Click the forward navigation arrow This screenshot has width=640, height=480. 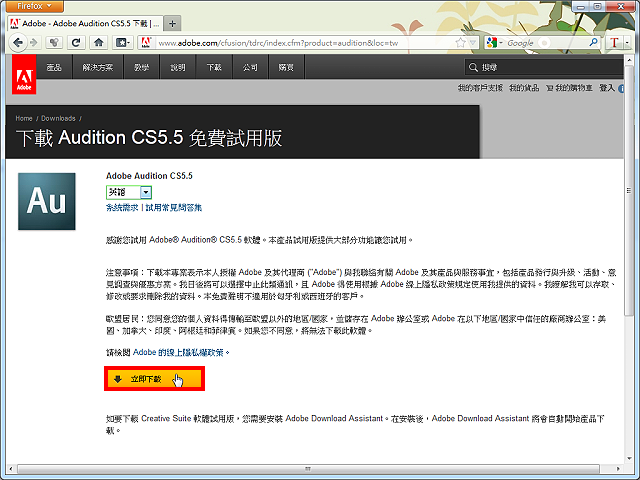point(34,42)
